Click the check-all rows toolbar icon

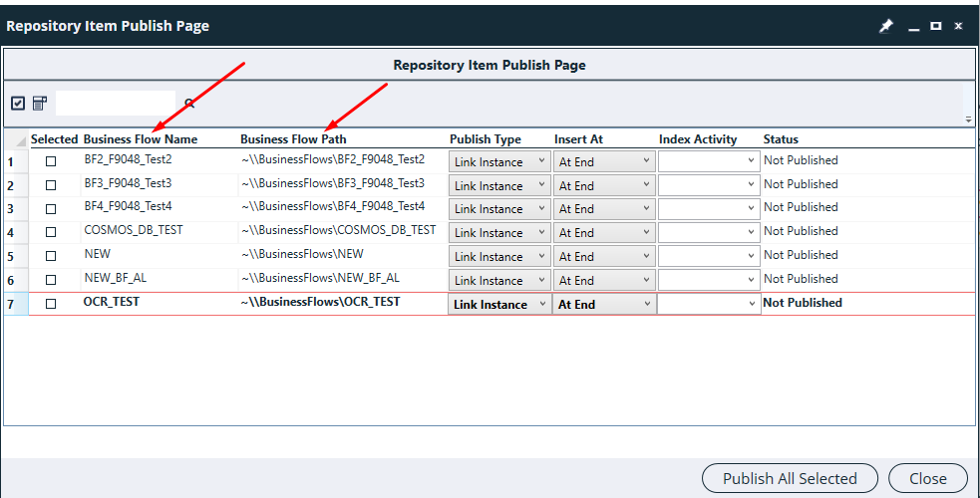pyautogui.click(x=18, y=103)
